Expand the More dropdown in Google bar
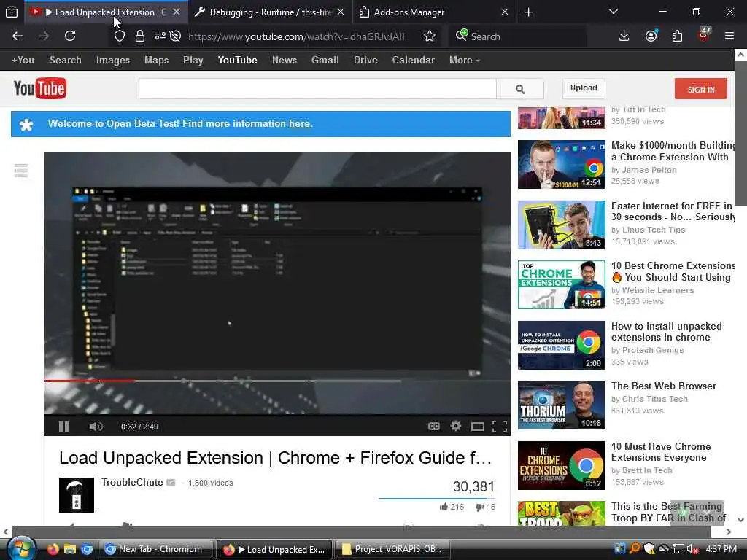Screen dimensions: 747x560 pyautogui.click(x=465, y=60)
